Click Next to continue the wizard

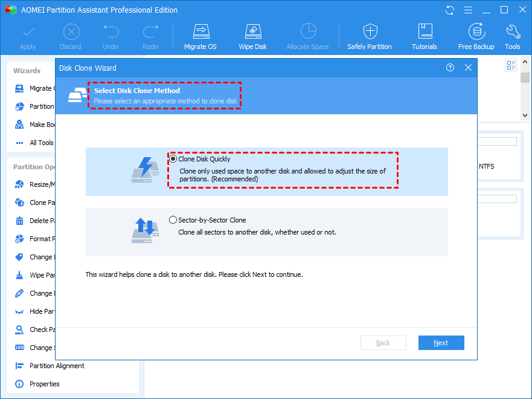coord(441,343)
